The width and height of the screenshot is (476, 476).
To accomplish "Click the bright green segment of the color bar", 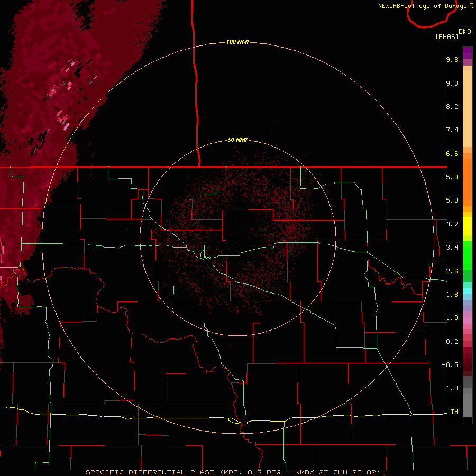I will tap(467, 255).
